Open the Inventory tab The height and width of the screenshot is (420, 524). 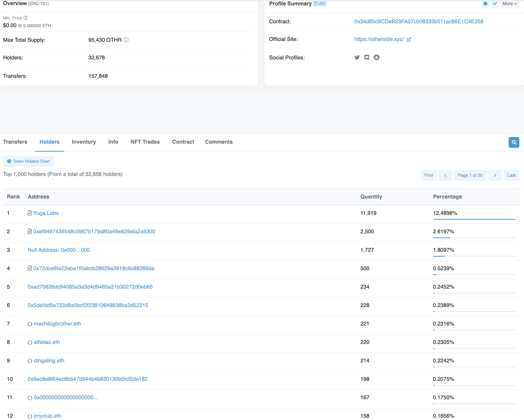tap(84, 142)
